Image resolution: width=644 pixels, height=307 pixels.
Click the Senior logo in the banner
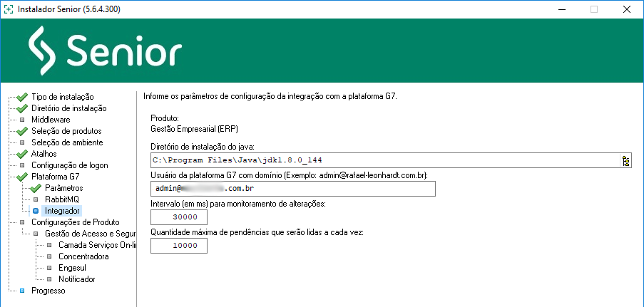click(106, 51)
